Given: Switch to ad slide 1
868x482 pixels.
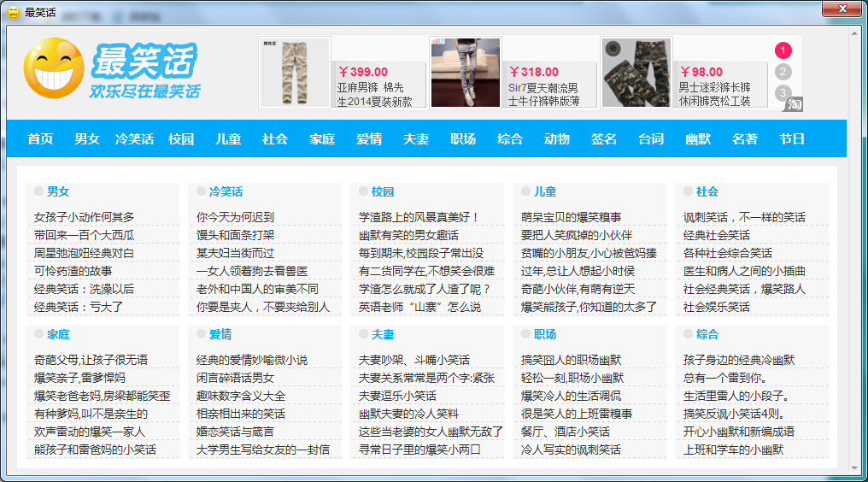Looking at the screenshot, I should coord(783,50).
